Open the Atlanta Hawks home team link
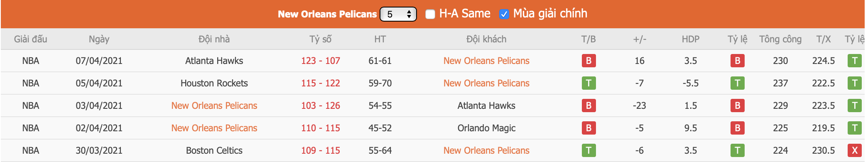Viewport: 868px width, 162px height. 214,61
